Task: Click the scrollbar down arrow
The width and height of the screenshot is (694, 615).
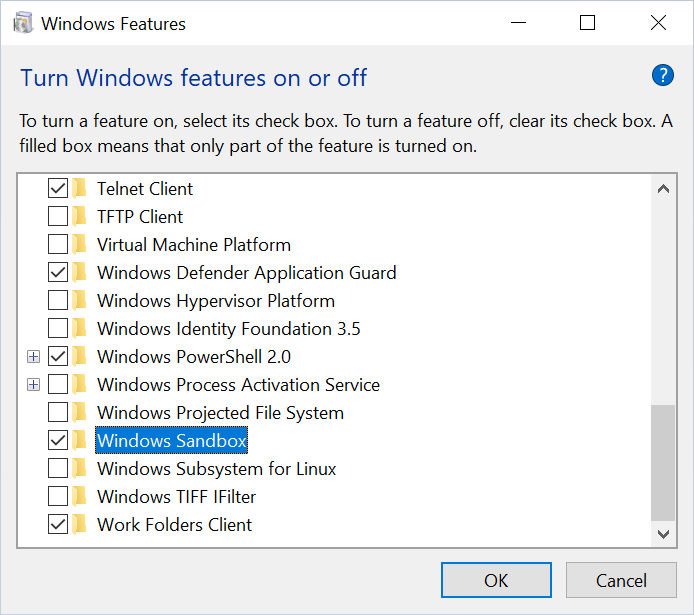Action: [x=663, y=535]
